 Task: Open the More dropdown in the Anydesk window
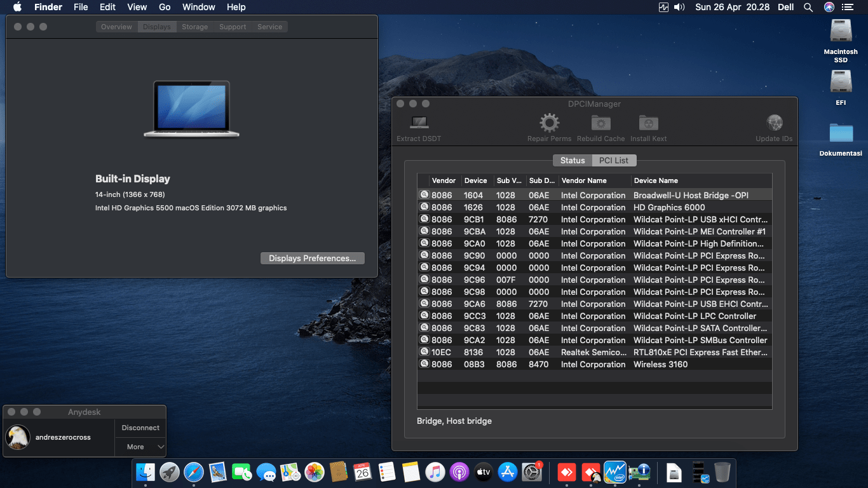140,447
